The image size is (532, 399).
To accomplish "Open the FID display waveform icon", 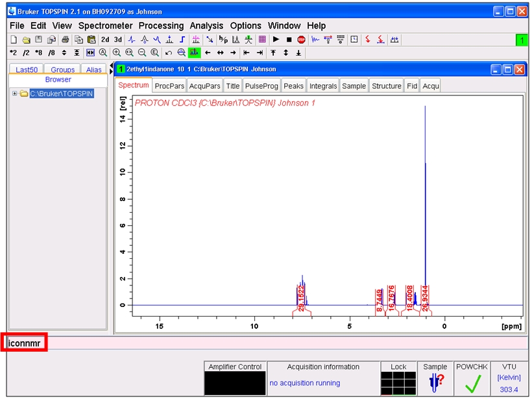I will point(315,40).
